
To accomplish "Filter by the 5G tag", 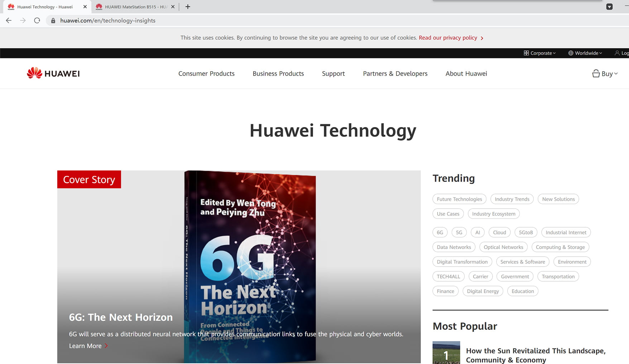I will tap(459, 232).
